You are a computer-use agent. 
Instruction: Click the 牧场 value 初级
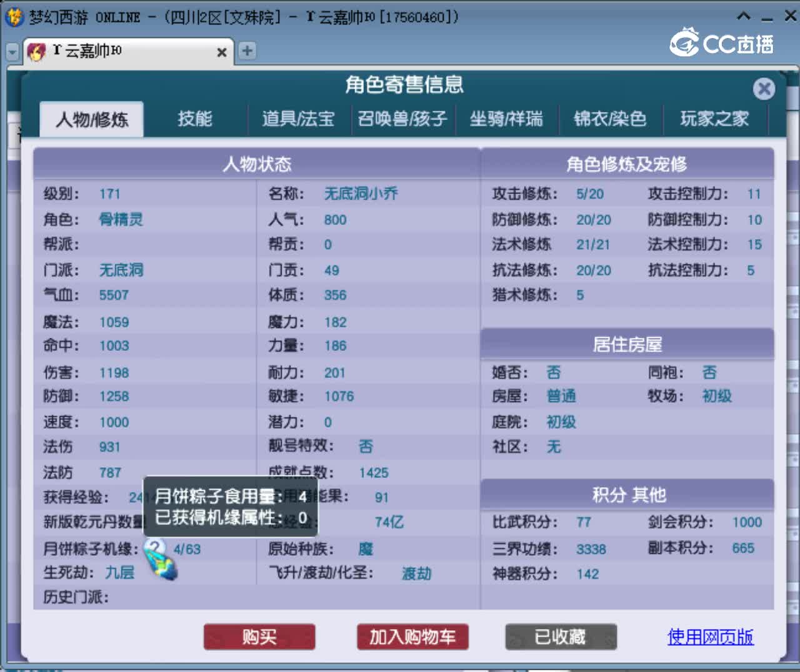[717, 396]
